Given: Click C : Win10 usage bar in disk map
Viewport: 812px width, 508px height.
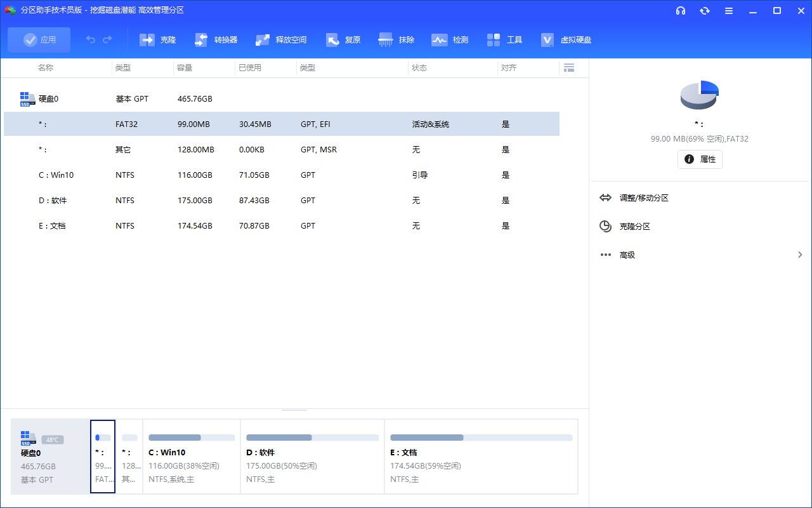Looking at the screenshot, I should (192, 438).
